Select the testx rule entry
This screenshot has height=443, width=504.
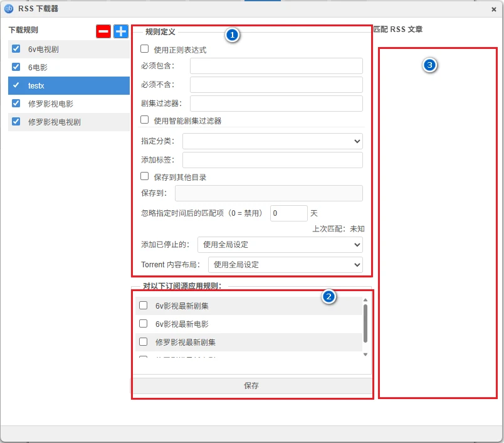point(36,85)
